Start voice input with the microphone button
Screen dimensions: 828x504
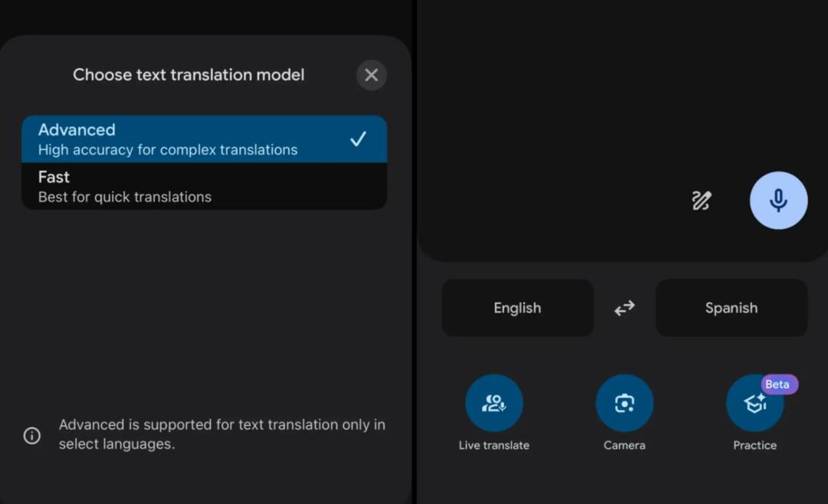778,201
